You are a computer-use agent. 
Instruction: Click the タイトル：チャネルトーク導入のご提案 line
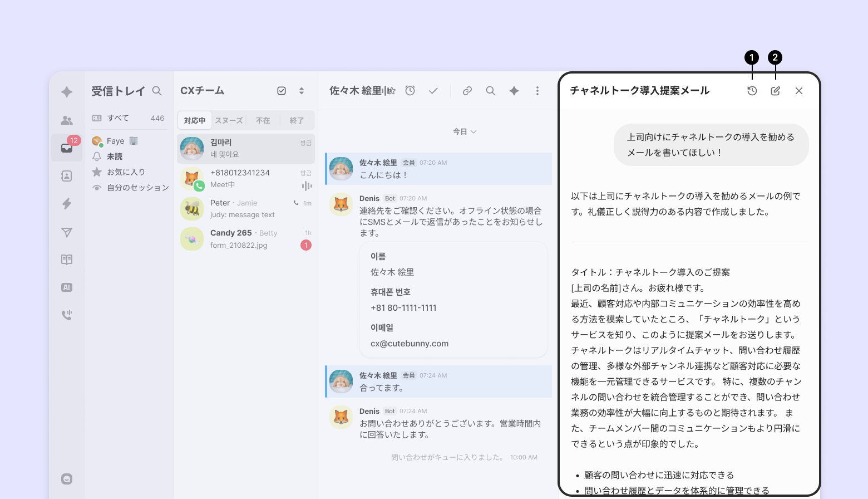[650, 272]
